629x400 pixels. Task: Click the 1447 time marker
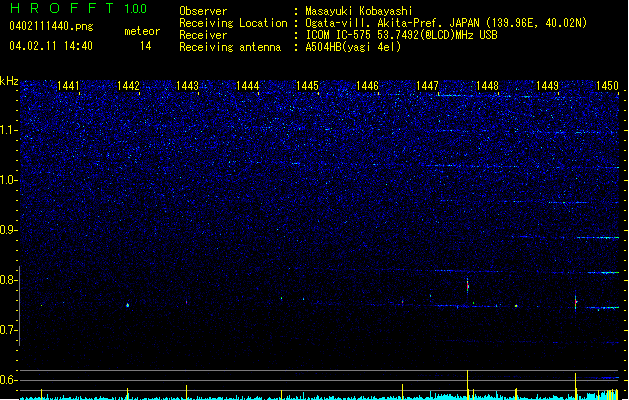click(427, 86)
